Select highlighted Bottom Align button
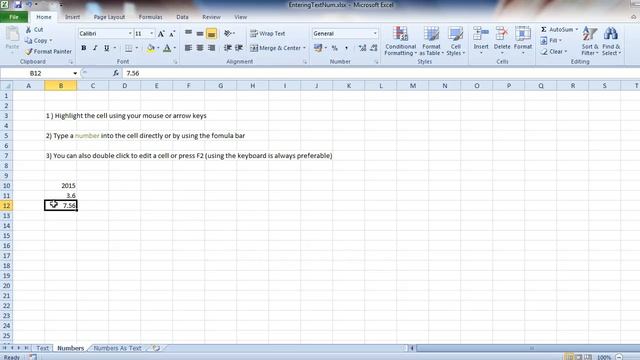The width and height of the screenshot is (640, 360). coord(211,33)
